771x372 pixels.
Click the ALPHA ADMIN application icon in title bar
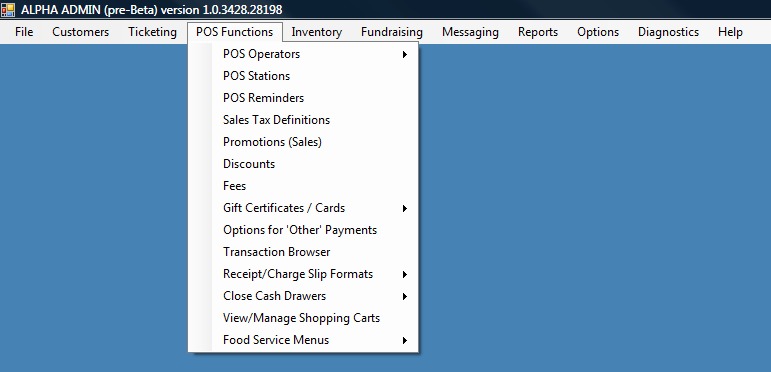(8, 10)
